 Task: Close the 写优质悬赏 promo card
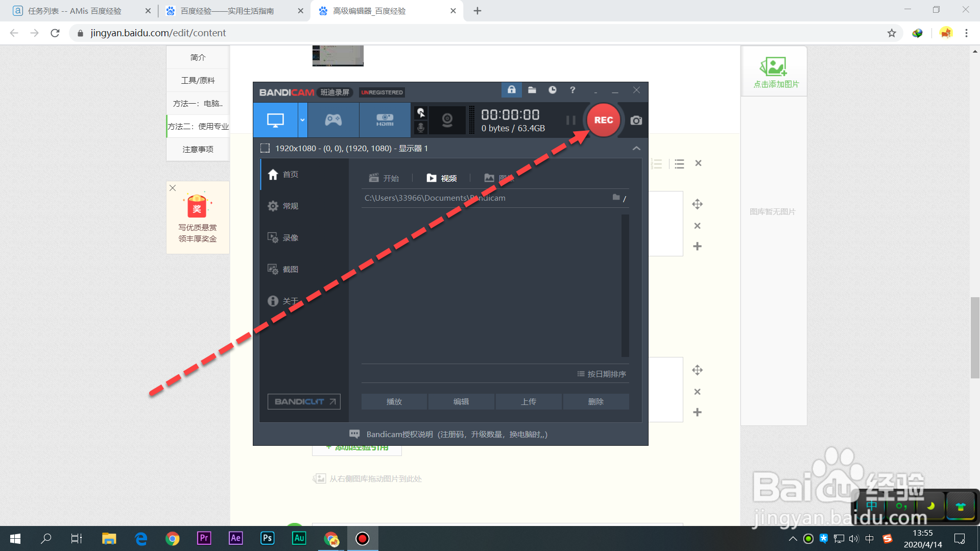pos(173,188)
